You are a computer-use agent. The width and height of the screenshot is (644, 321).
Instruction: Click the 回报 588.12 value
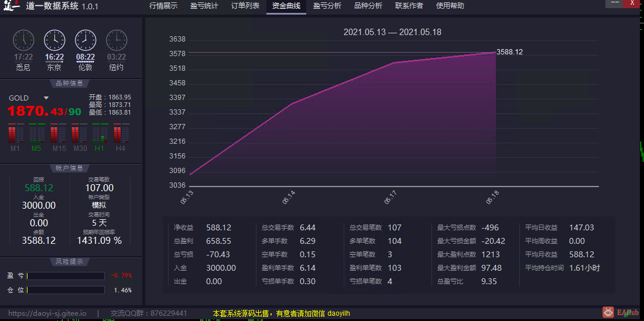pos(39,188)
